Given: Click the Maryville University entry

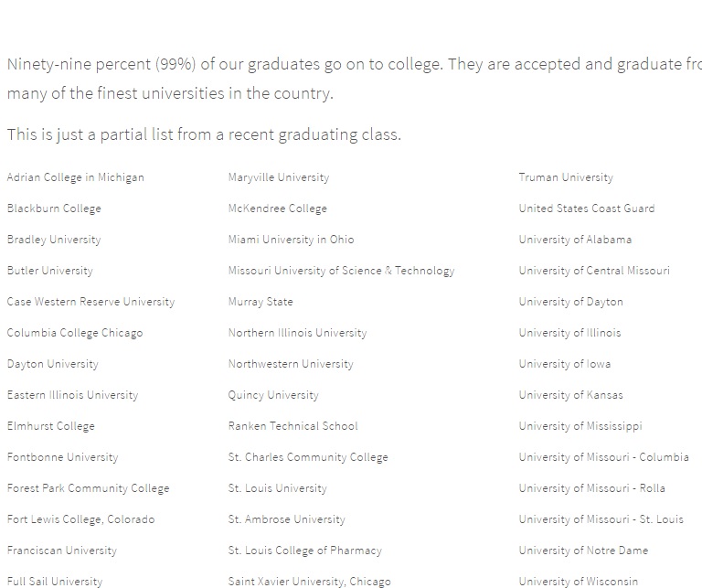Looking at the screenshot, I should (x=279, y=177).
